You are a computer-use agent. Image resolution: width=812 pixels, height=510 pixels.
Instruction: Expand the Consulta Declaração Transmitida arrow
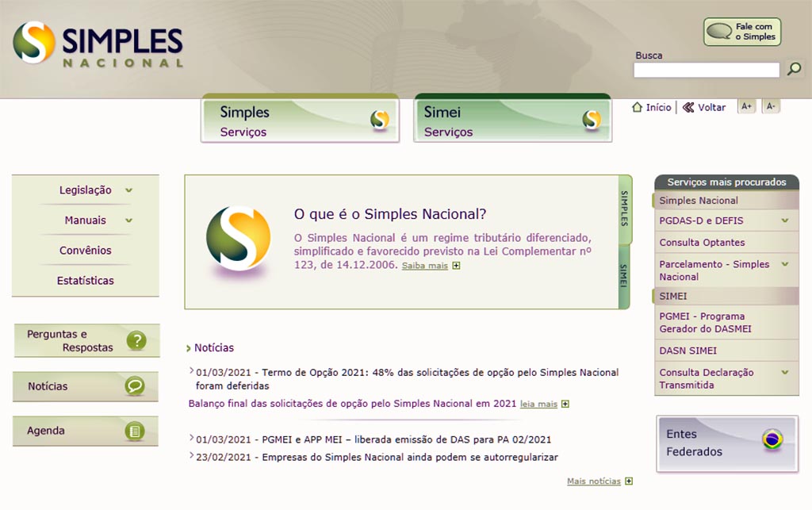click(x=785, y=372)
